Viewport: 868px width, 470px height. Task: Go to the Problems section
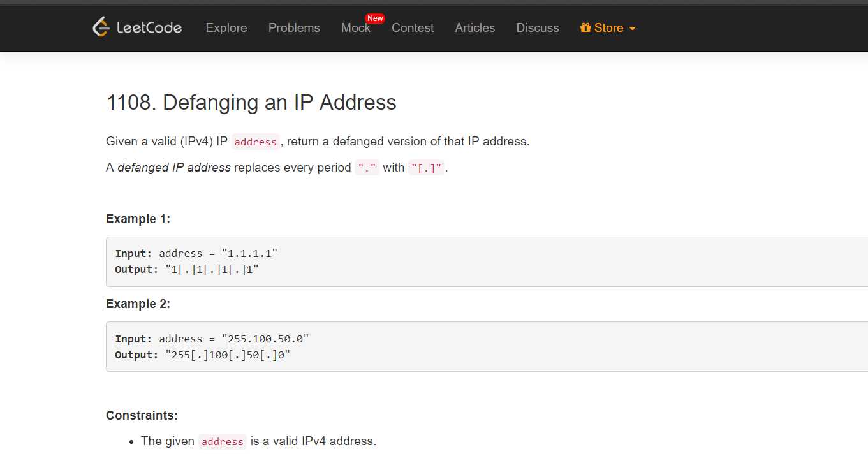(294, 28)
